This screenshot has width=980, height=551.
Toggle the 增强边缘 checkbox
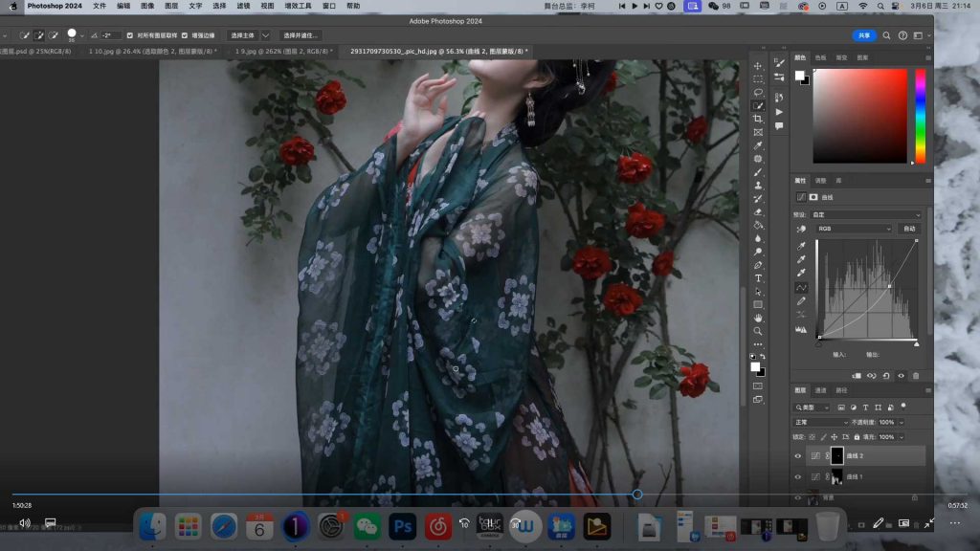click(186, 35)
